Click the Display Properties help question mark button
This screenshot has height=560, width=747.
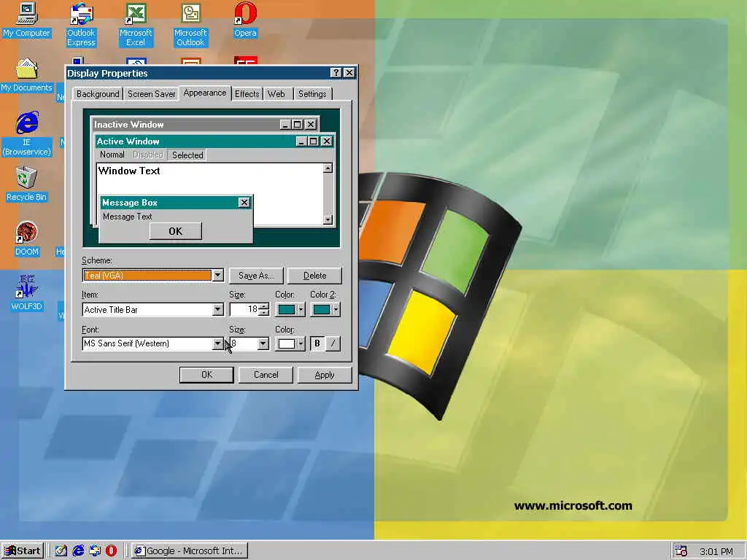pyautogui.click(x=336, y=72)
